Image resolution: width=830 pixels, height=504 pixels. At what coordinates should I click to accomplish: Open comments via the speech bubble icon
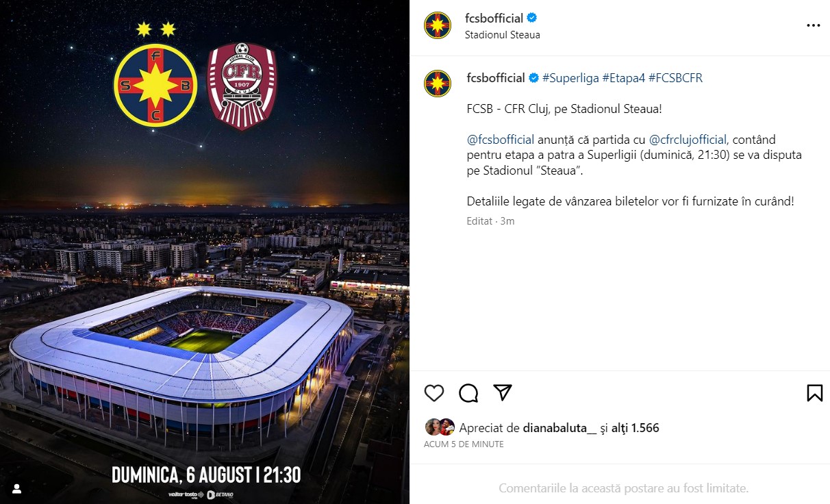click(468, 393)
